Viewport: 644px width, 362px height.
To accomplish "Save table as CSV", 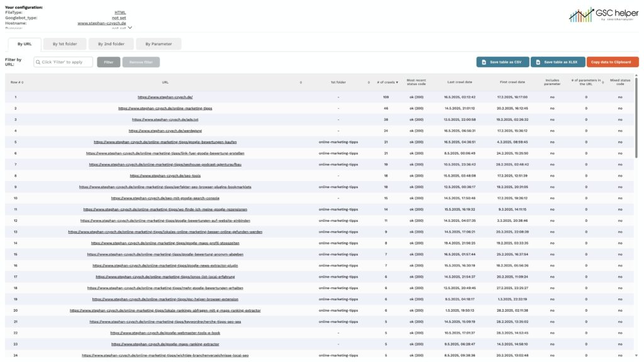I will tap(502, 62).
